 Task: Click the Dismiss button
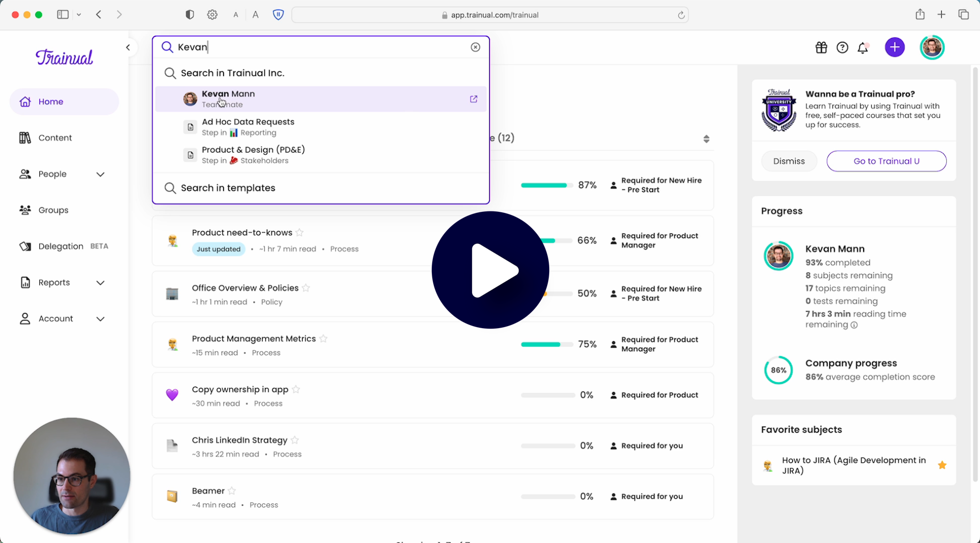tap(789, 161)
